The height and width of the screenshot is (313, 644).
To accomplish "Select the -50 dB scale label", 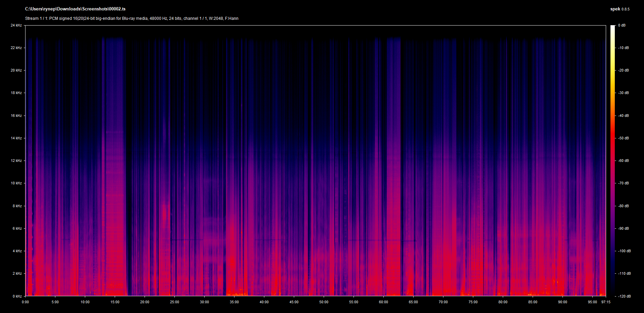I will [624, 138].
